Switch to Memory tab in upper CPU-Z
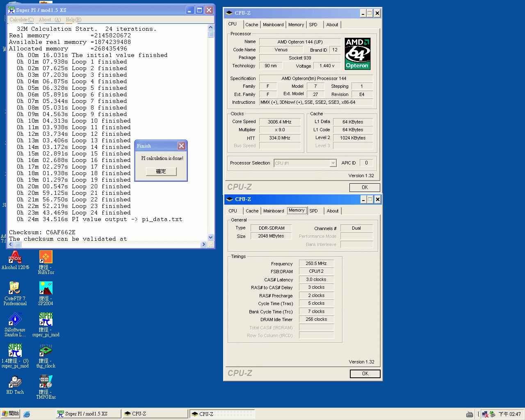The image size is (525, 420). click(x=296, y=25)
